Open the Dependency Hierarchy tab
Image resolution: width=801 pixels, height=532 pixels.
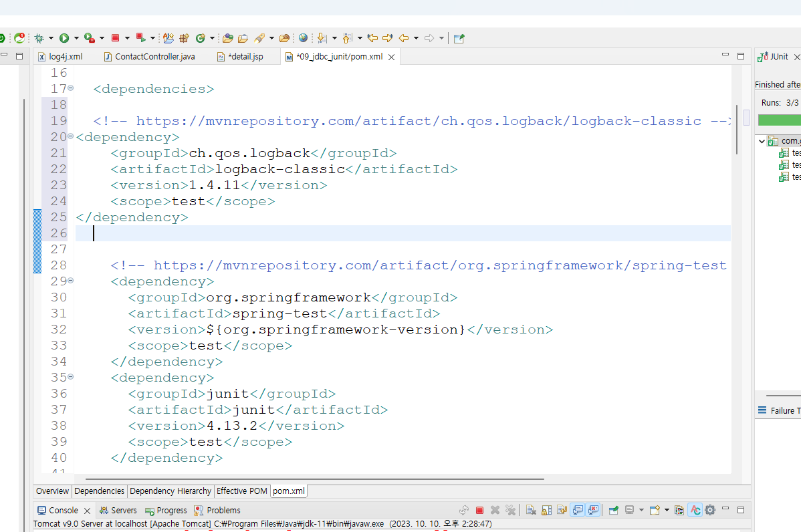tap(170, 491)
